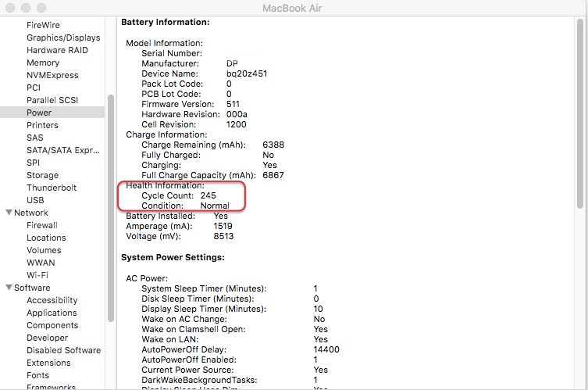Click Charge Remaining value 6388

[273, 145]
